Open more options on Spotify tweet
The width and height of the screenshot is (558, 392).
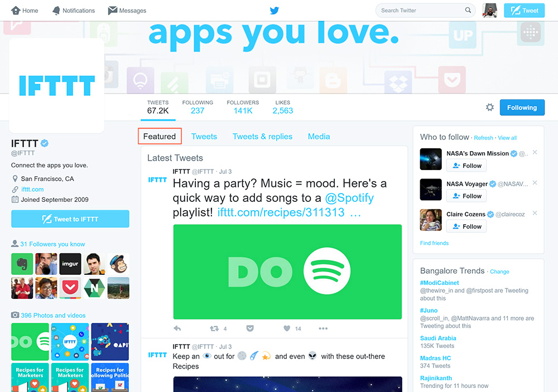tap(323, 328)
